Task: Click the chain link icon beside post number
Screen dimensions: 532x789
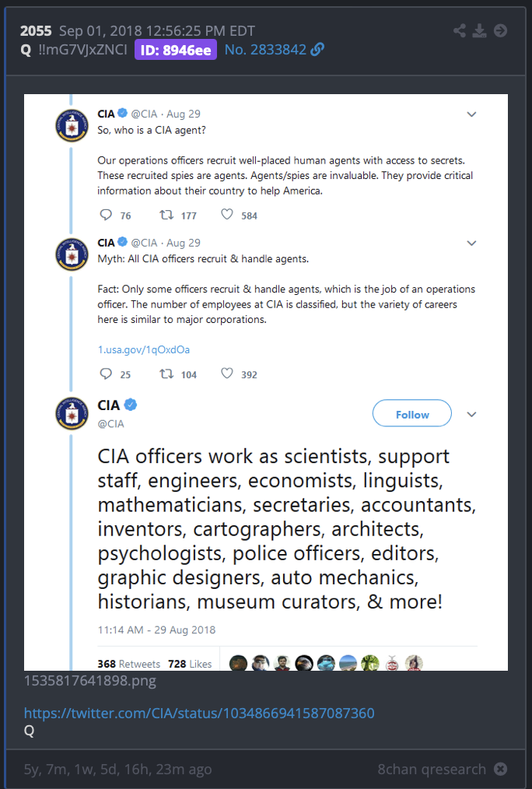Action: 317,49
